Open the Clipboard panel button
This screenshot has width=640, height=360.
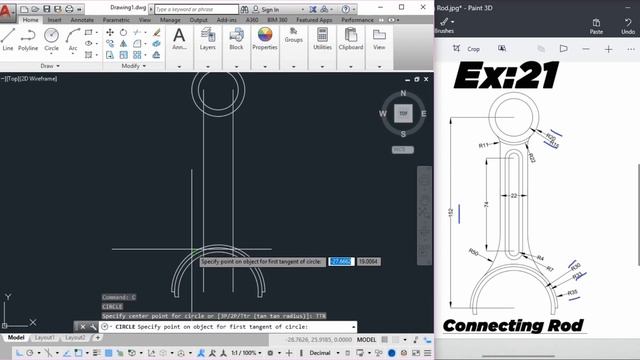pyautogui.click(x=351, y=39)
